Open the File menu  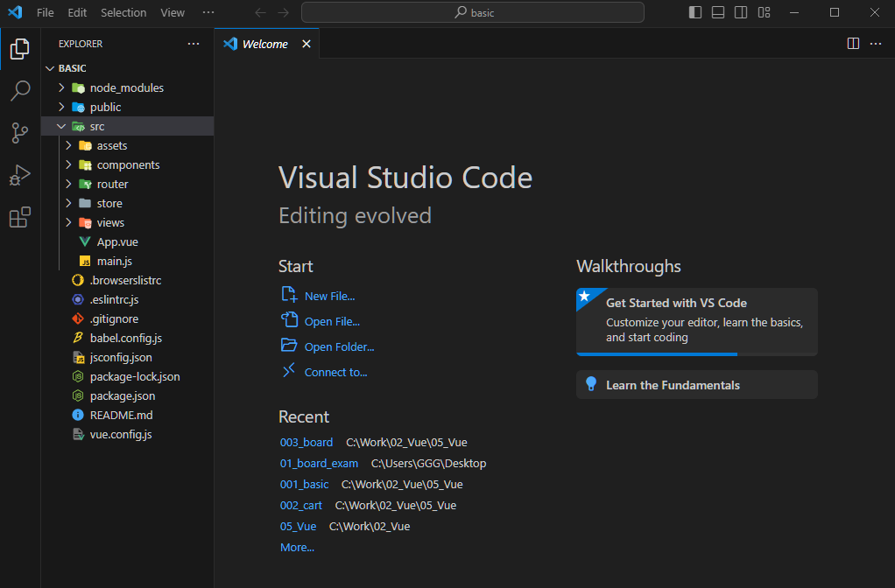point(46,12)
